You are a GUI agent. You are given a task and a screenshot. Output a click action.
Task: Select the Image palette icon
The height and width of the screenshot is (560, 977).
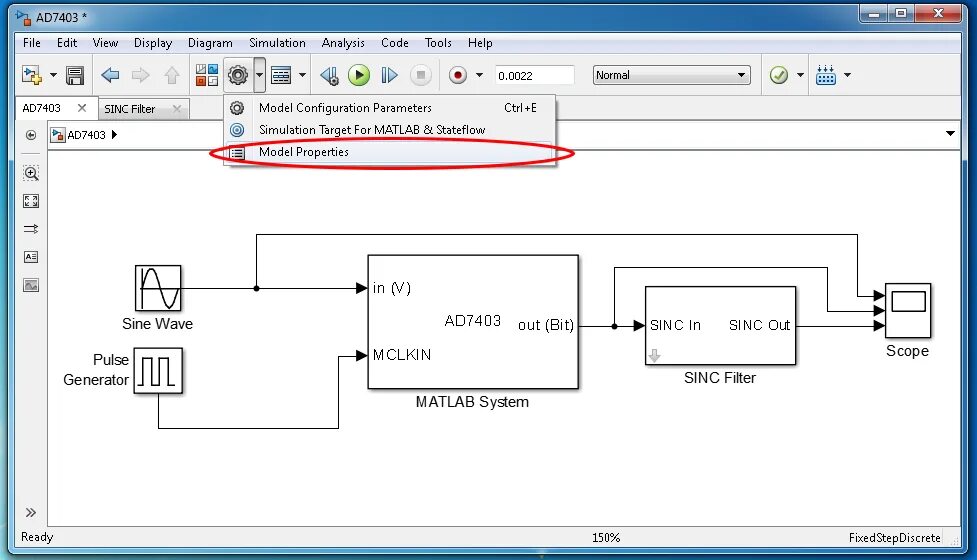[31, 285]
